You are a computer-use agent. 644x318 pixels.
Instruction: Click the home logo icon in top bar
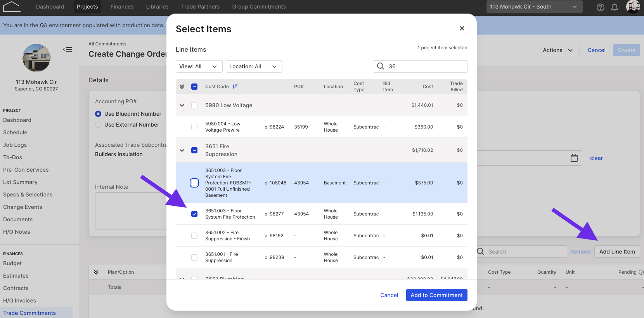pyautogui.click(x=11, y=7)
